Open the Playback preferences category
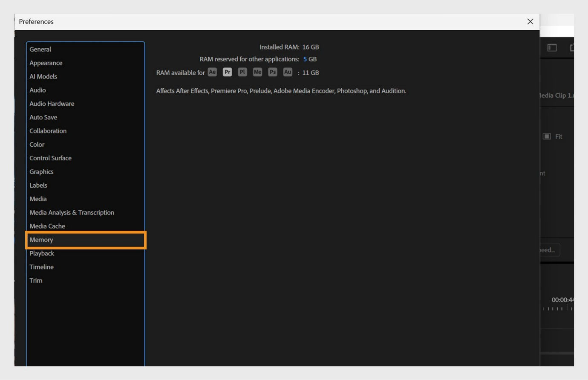Screen dimensions: 588x380 click(x=42, y=253)
